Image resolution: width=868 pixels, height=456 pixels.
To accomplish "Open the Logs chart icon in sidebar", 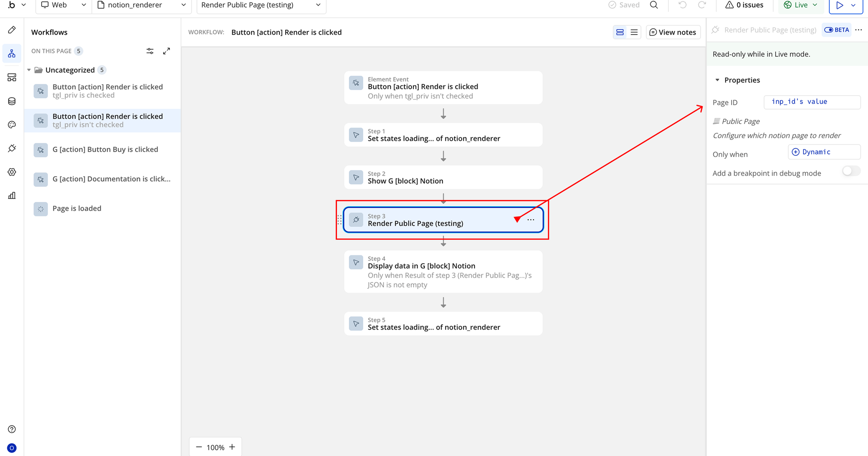I will [12, 196].
